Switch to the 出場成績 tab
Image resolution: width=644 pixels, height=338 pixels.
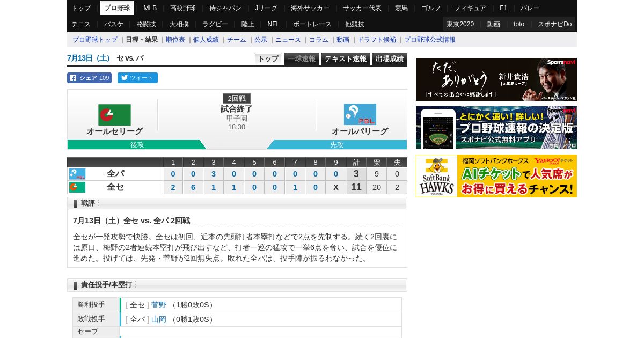390,59
